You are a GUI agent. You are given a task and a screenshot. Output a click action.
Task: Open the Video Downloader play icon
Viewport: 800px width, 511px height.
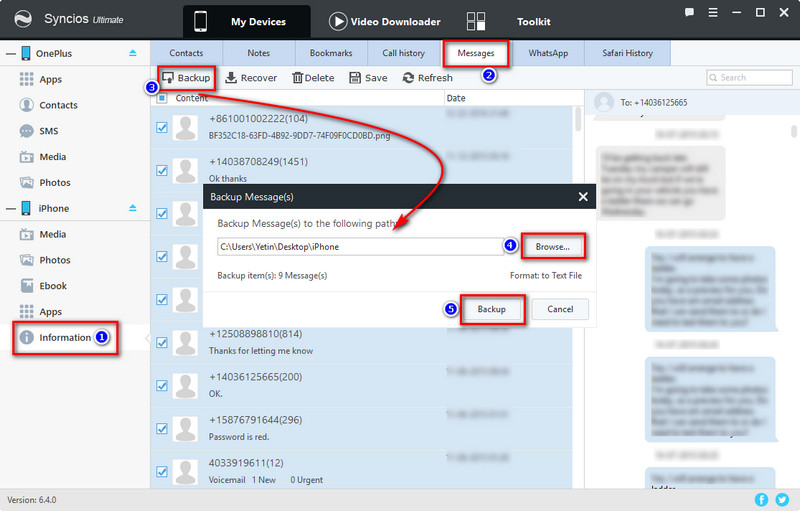click(x=338, y=21)
